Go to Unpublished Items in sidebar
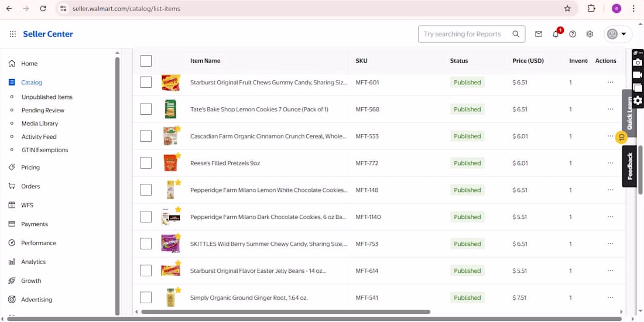Image resolution: width=644 pixels, height=322 pixels. tap(47, 97)
